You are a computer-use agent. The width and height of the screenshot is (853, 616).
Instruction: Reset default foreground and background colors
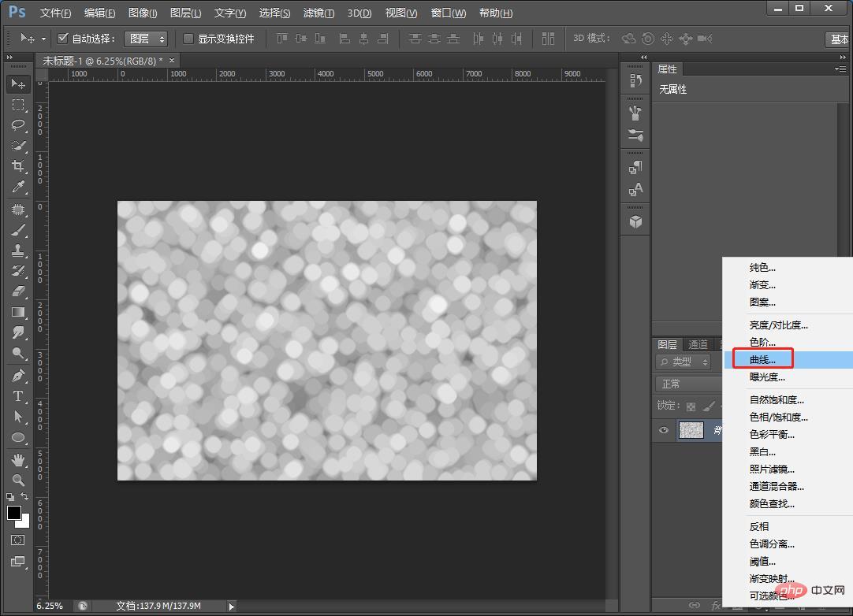pyautogui.click(x=10, y=496)
